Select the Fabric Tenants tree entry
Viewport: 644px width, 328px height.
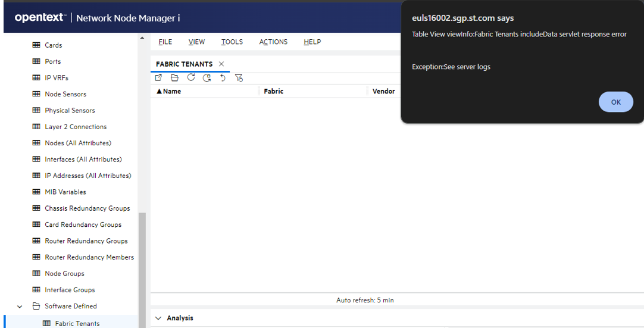77,323
